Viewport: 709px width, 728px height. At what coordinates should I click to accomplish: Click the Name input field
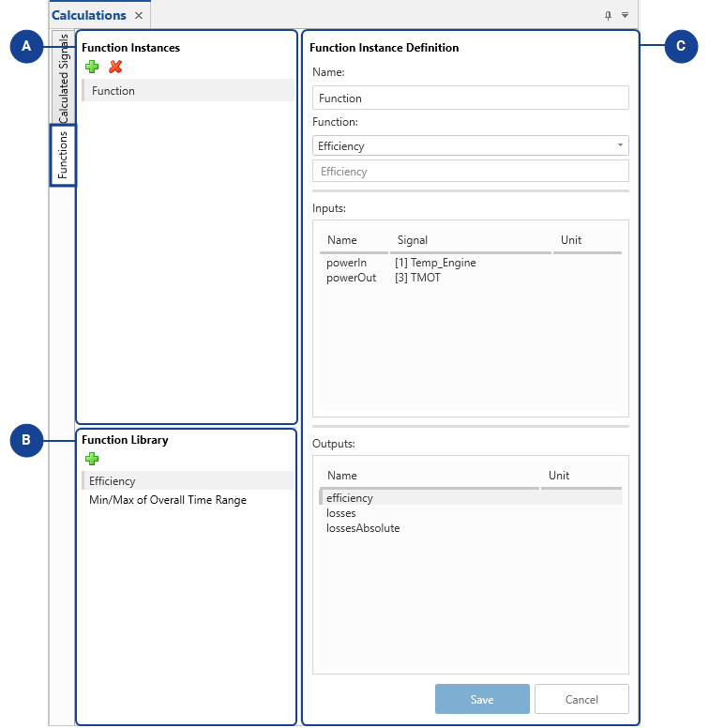470,99
